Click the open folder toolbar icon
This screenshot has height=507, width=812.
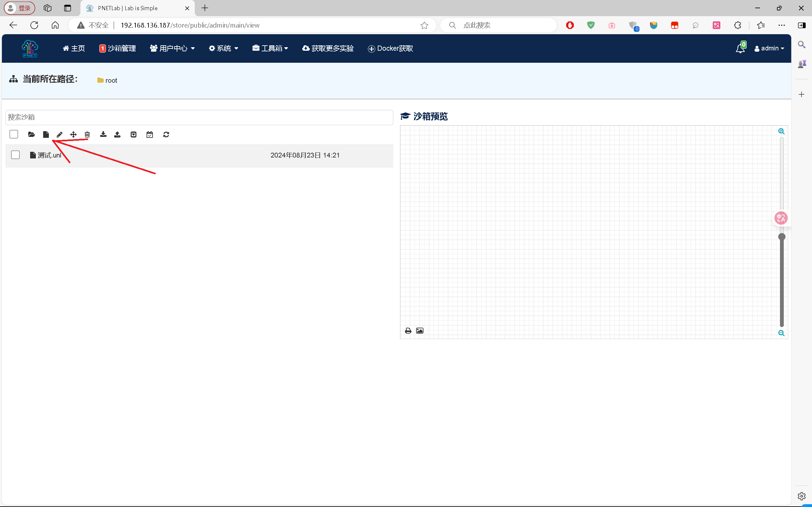(31, 134)
